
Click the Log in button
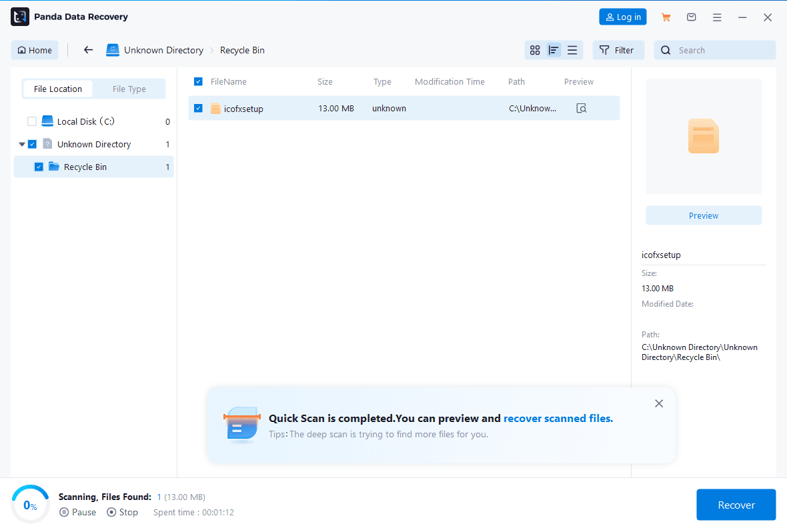pyautogui.click(x=623, y=17)
